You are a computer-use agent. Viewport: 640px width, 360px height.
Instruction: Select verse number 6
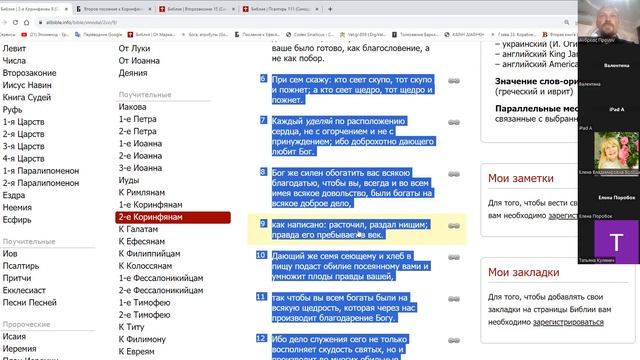[263, 78]
